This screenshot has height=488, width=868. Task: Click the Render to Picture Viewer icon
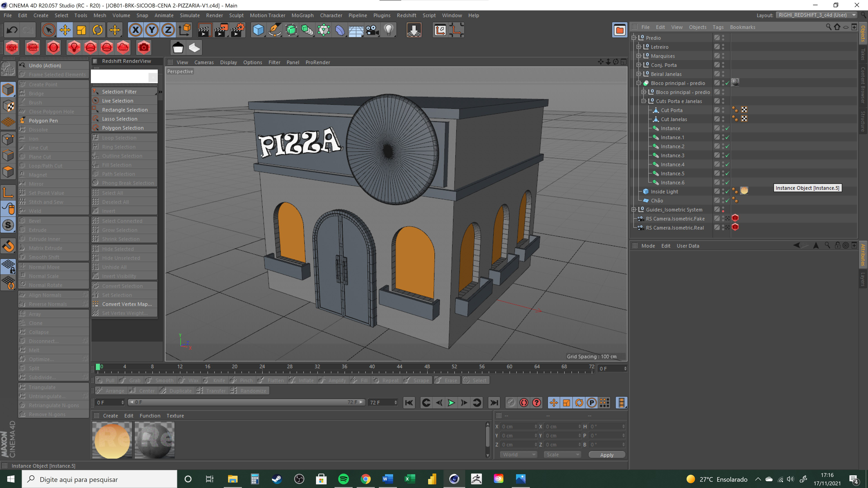click(221, 30)
